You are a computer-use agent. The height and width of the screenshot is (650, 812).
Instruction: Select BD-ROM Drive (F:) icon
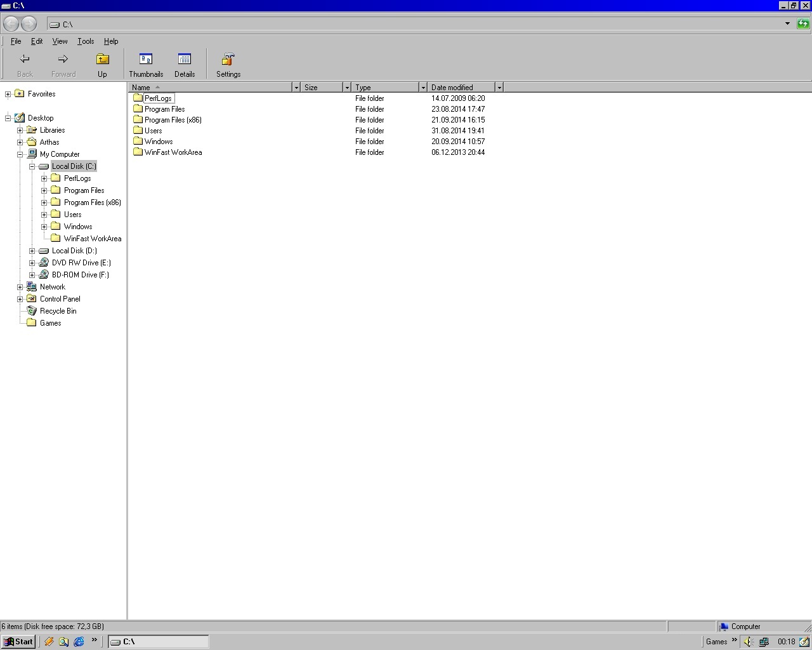tap(44, 274)
